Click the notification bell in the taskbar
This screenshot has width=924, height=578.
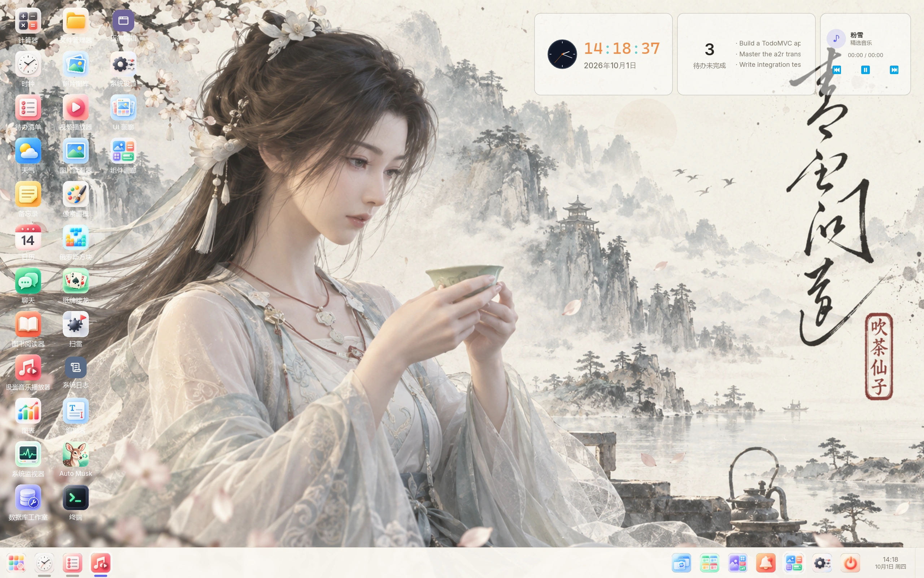tap(766, 563)
